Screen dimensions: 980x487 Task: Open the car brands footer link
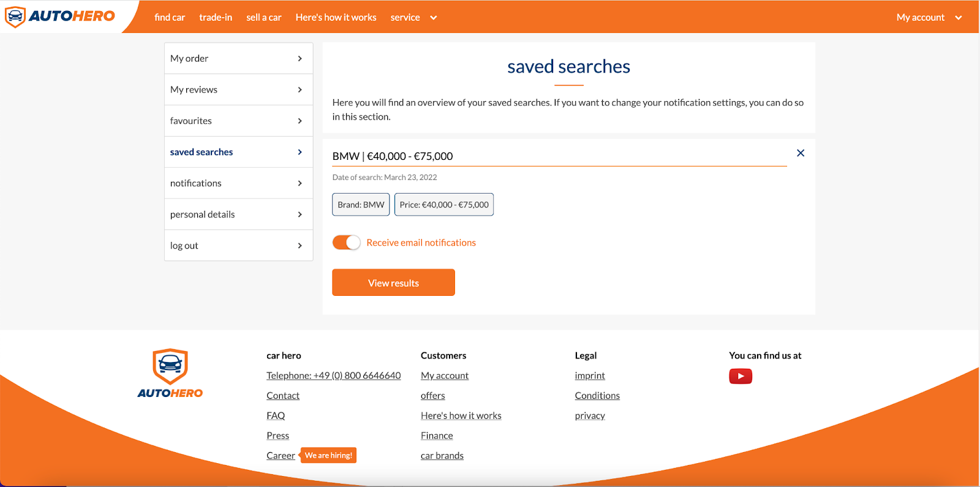(x=442, y=456)
